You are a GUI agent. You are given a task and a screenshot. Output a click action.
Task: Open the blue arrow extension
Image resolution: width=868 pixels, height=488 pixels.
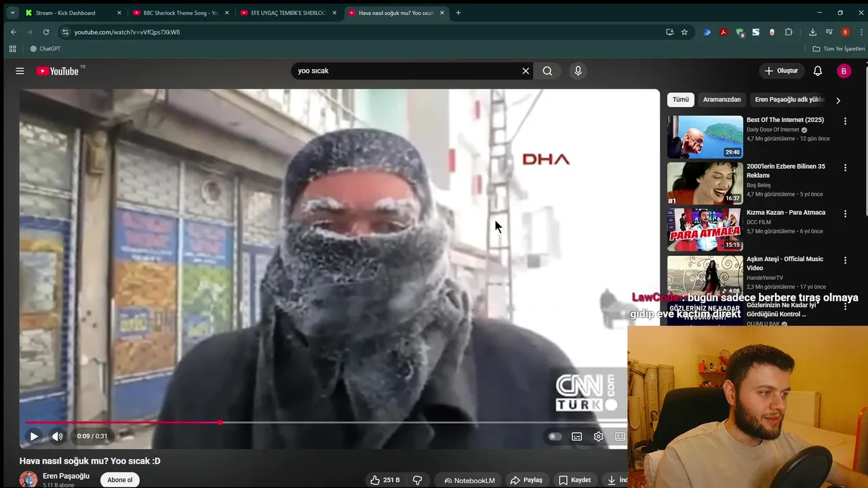pyautogui.click(x=707, y=32)
